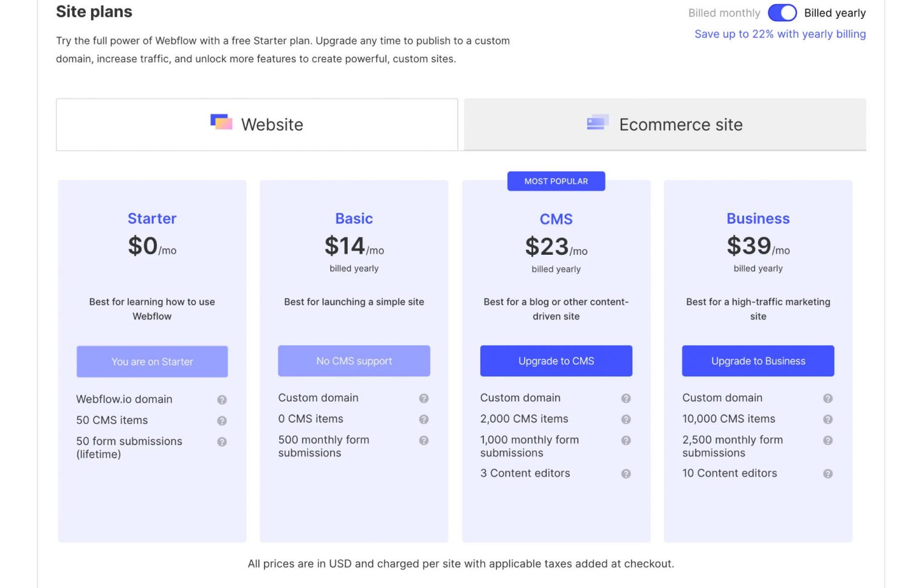Select the Billed yearly label
Image resolution: width=912 pixels, height=588 pixels.
[x=834, y=13]
